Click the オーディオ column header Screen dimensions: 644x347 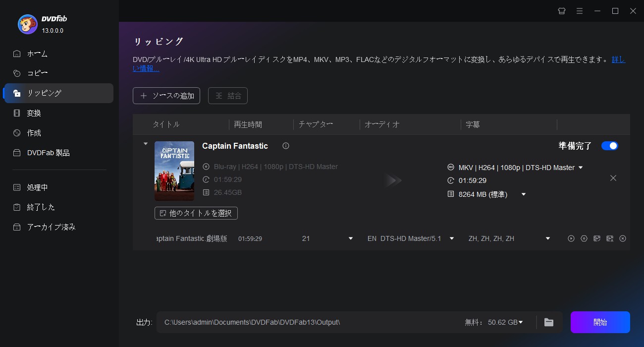tap(382, 124)
